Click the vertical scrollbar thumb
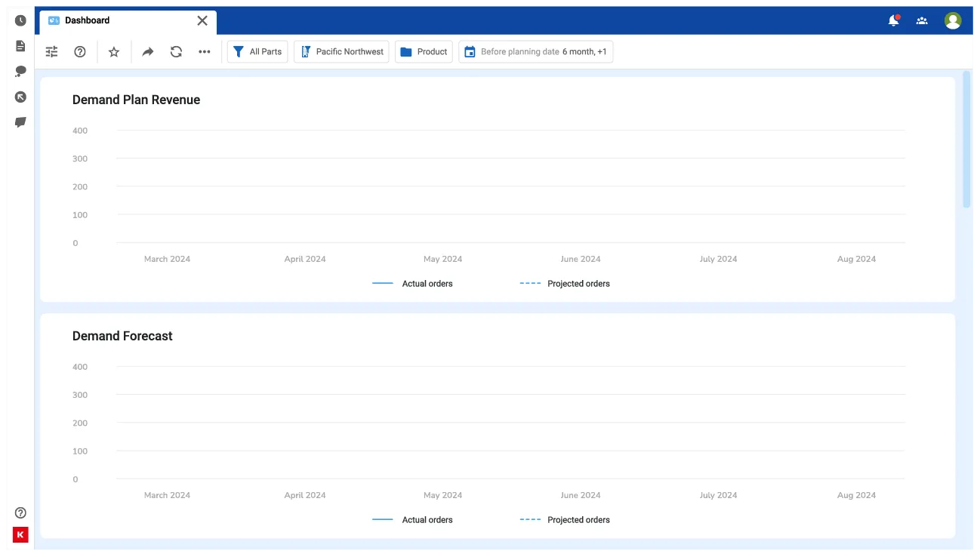 (966, 139)
